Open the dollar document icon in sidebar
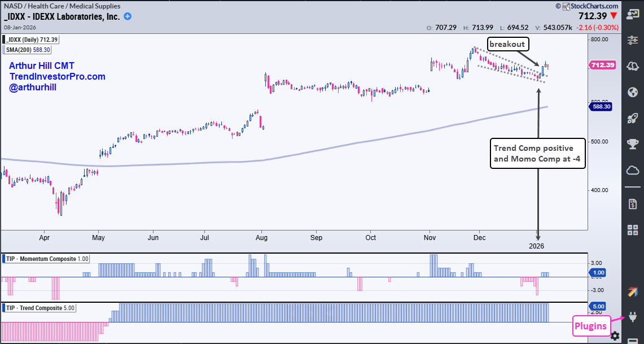644x344 pixels. [632, 203]
